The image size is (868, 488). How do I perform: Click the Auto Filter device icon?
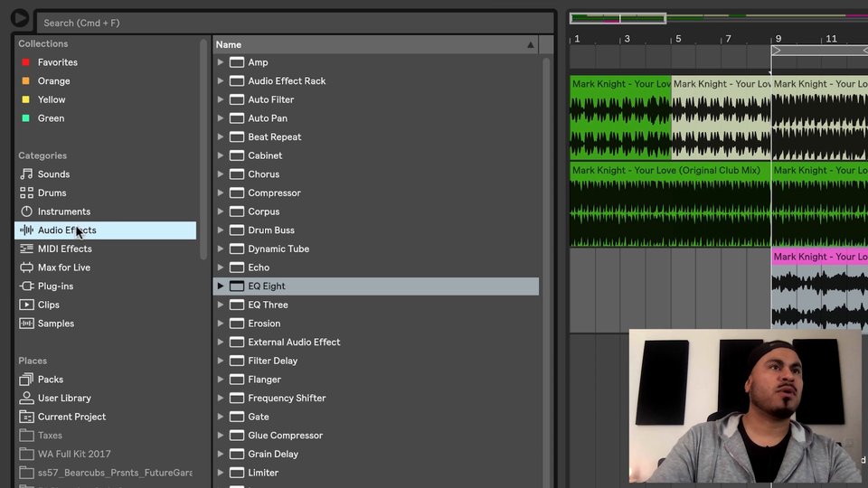[x=236, y=99]
